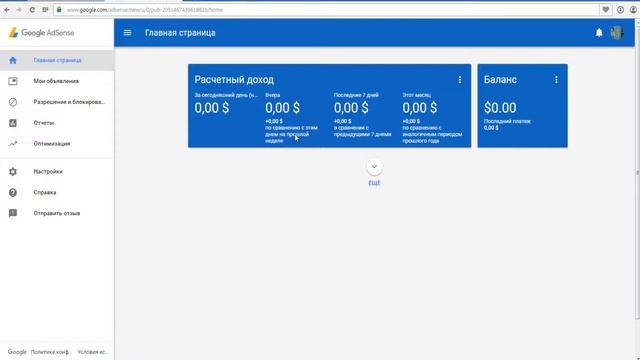This screenshot has height=360, width=640.
Task: Click the settings gear icon
Action: (13, 171)
